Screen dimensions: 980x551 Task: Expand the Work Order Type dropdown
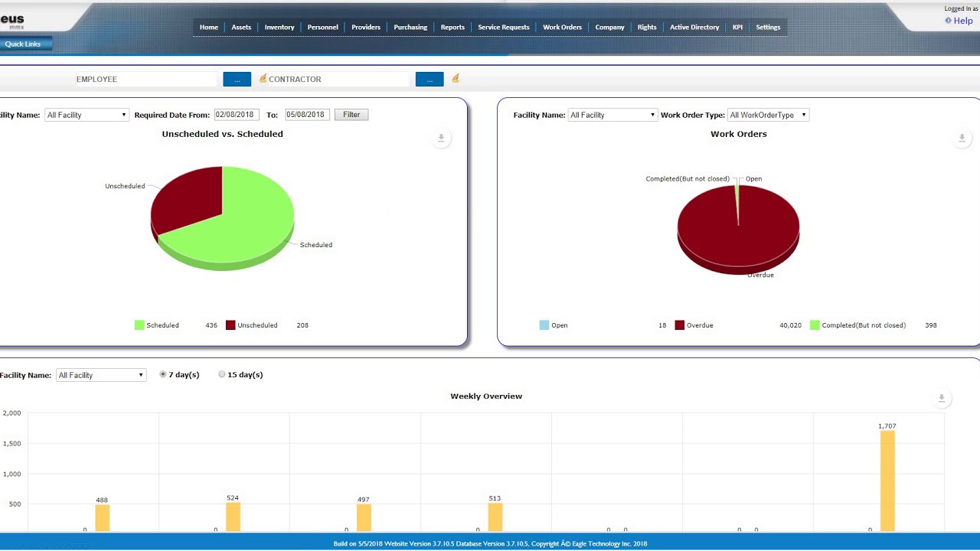point(768,115)
